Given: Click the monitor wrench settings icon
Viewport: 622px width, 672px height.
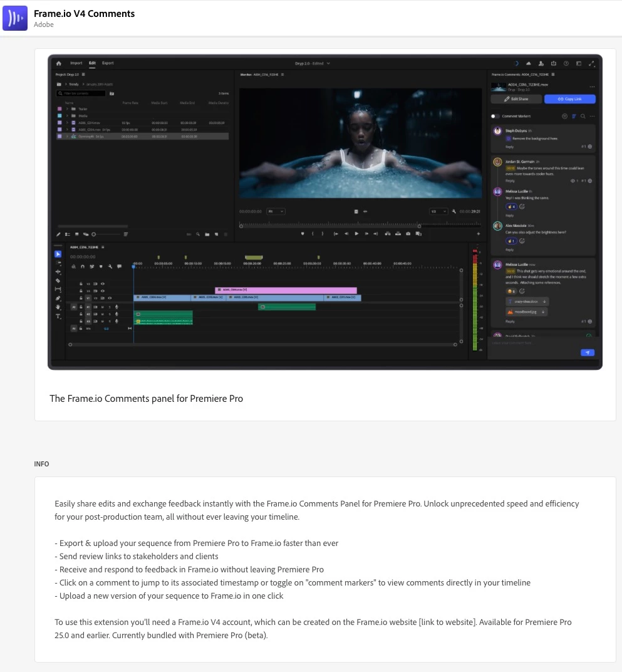Looking at the screenshot, I should pyautogui.click(x=454, y=211).
